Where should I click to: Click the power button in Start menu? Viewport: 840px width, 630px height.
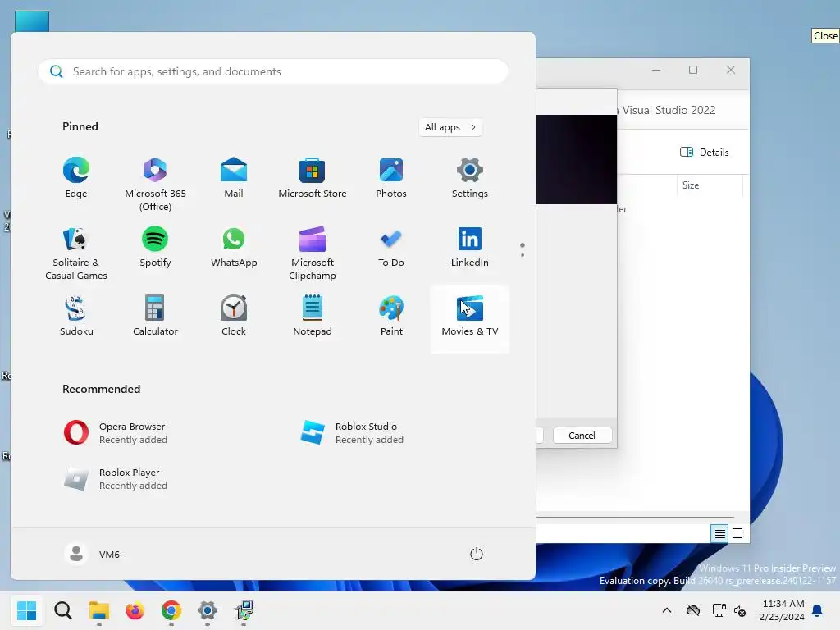pos(477,554)
